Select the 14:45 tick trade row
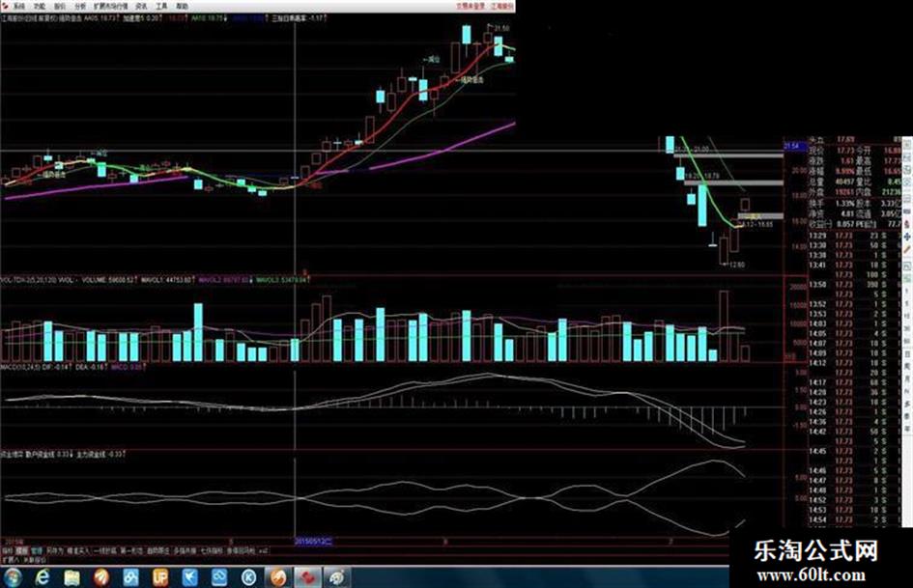Image resolution: width=913 pixels, height=588 pixels. 853,451
